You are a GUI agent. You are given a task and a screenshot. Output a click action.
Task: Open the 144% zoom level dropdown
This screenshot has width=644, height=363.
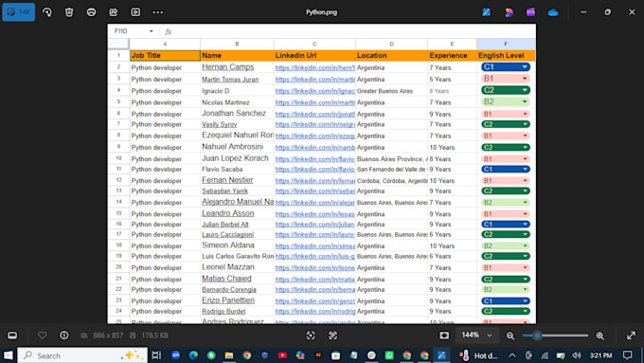coord(476,336)
